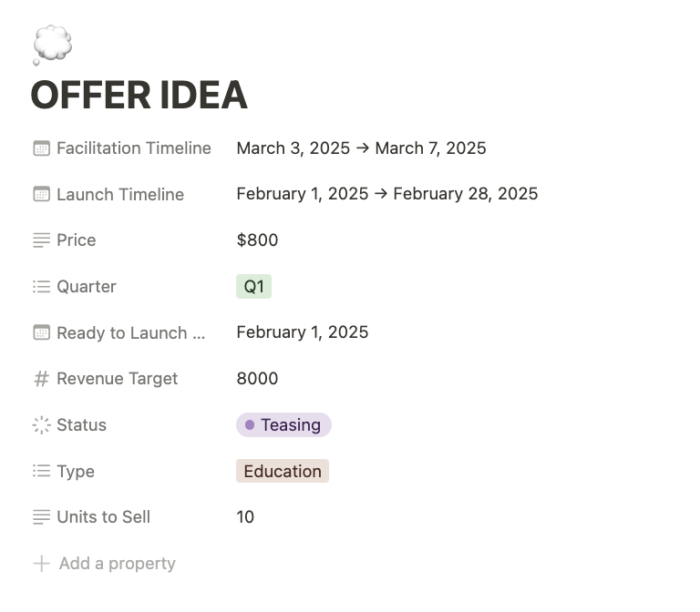Open the Q1 quarter select tag

253,286
